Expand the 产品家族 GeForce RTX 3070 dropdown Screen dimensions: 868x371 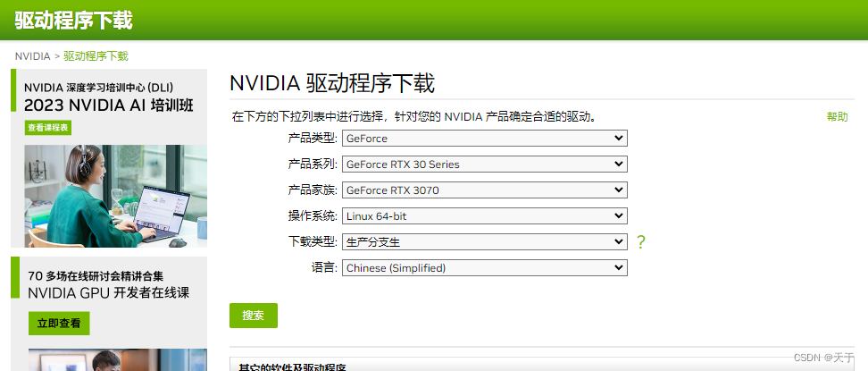484,190
